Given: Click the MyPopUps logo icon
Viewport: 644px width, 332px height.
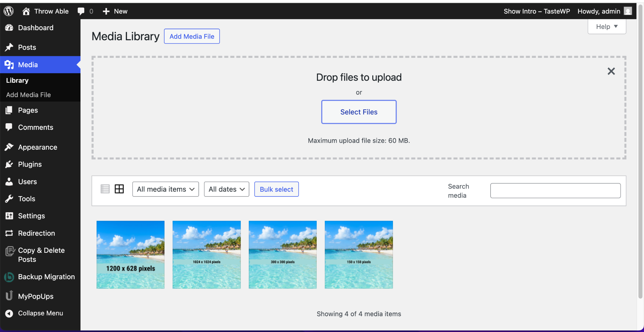Looking at the screenshot, I should click(x=9, y=296).
